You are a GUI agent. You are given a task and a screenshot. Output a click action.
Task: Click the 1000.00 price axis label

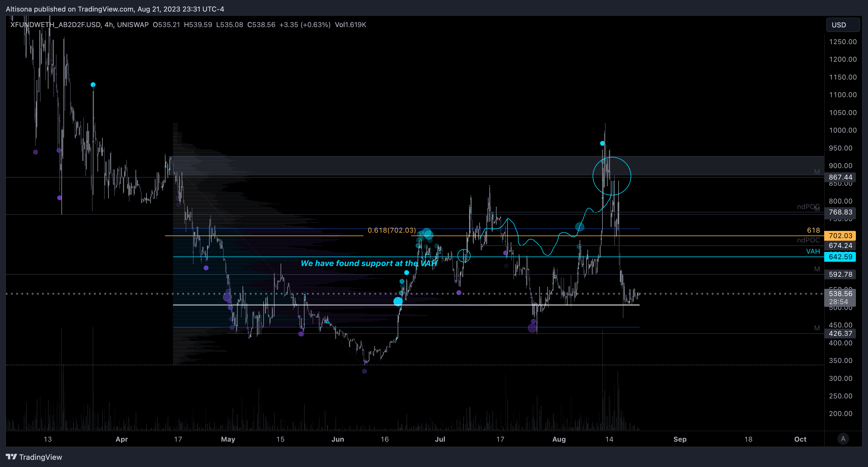843,130
